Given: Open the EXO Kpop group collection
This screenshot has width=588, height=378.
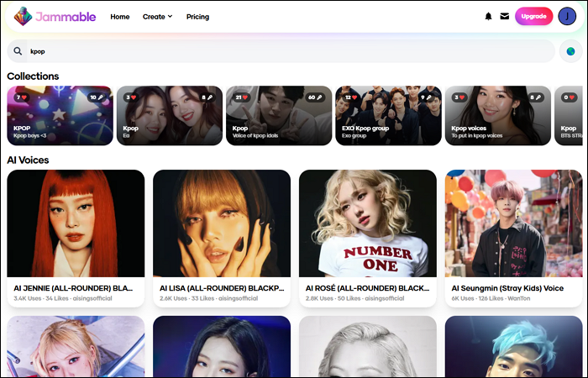Looking at the screenshot, I should point(388,116).
